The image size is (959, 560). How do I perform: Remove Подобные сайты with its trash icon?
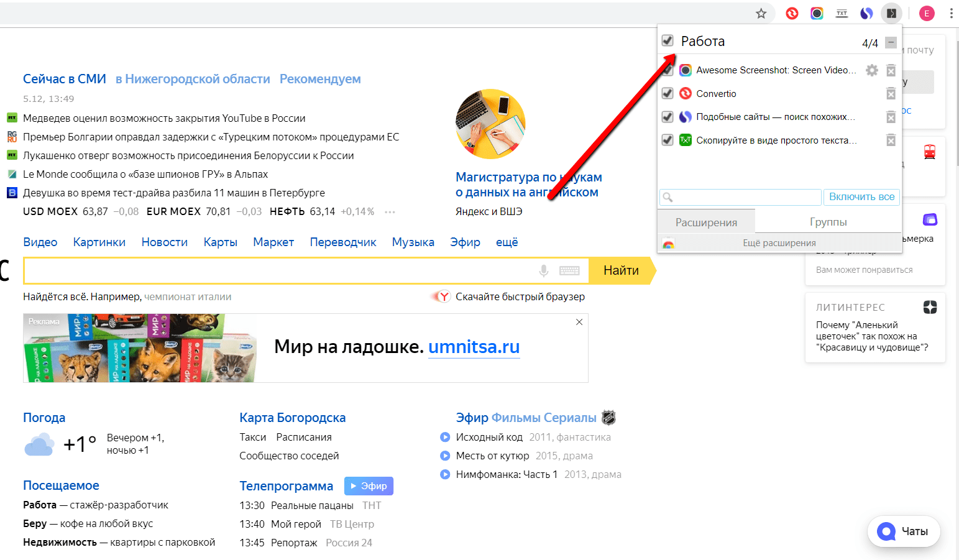coord(891,117)
